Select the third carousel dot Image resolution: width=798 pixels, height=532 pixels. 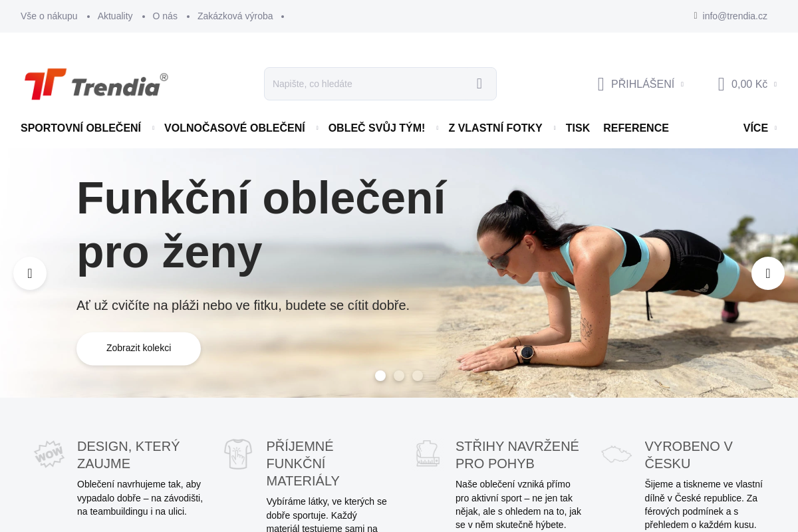418,376
